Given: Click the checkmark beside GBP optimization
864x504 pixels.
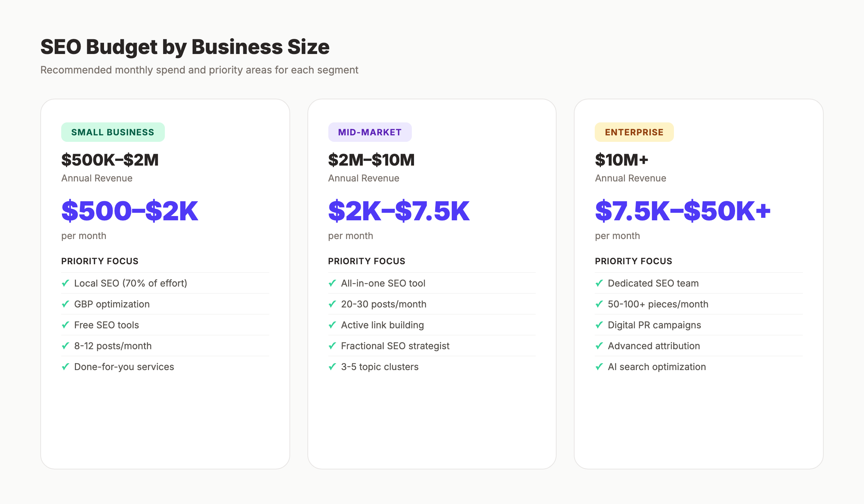Looking at the screenshot, I should (65, 304).
